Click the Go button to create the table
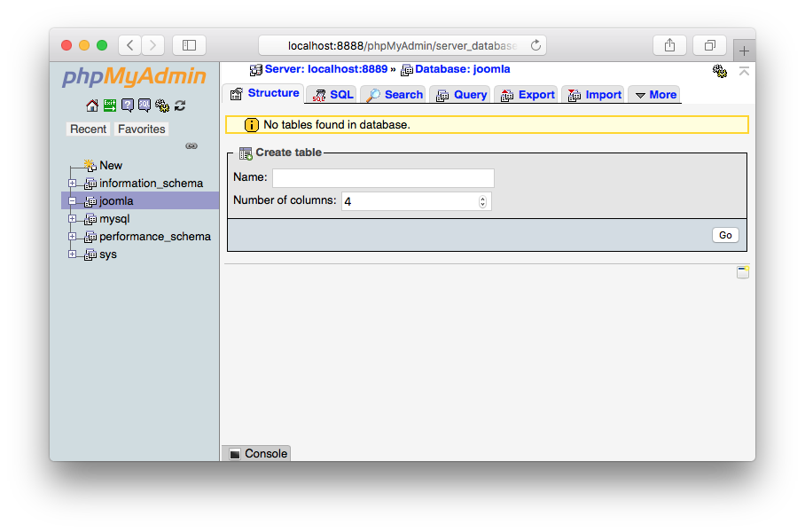This screenshot has height=532, width=805. 725,234
